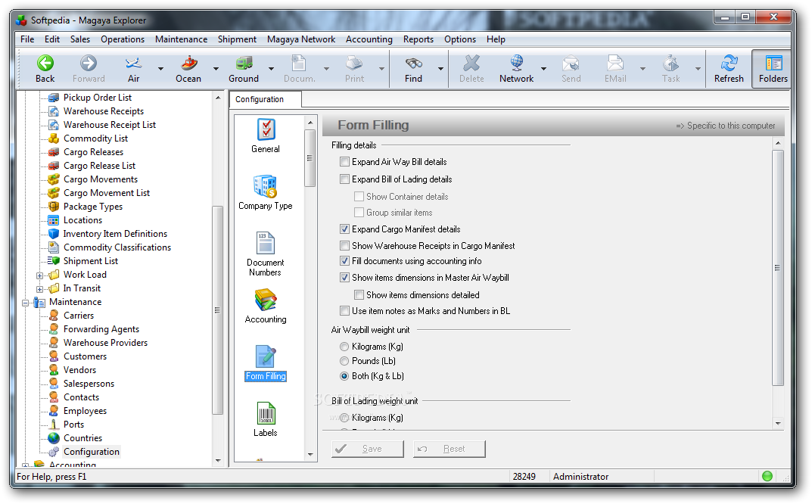Select Both (Kg & Lb) radio button
Screen dimensions: 812x504
(x=344, y=376)
